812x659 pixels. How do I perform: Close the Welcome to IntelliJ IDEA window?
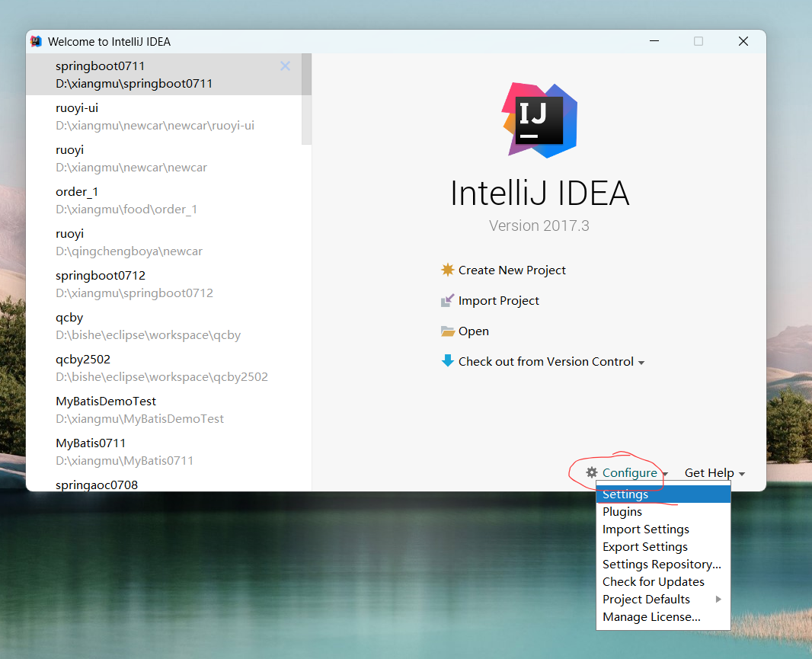(743, 41)
